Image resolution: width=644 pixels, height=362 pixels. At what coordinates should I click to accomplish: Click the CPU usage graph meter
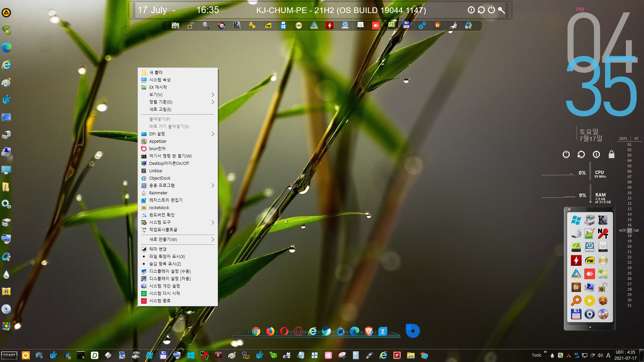(x=558, y=174)
